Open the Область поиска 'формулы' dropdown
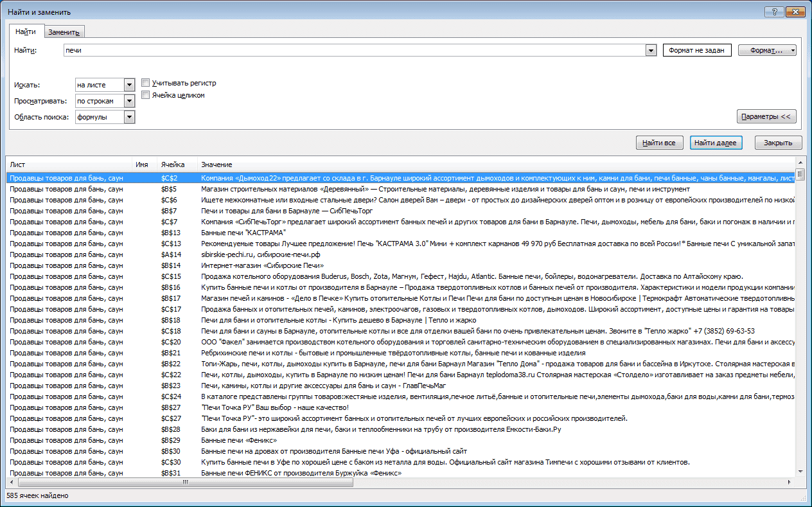Screen dimensions: 812x507 pos(129,117)
